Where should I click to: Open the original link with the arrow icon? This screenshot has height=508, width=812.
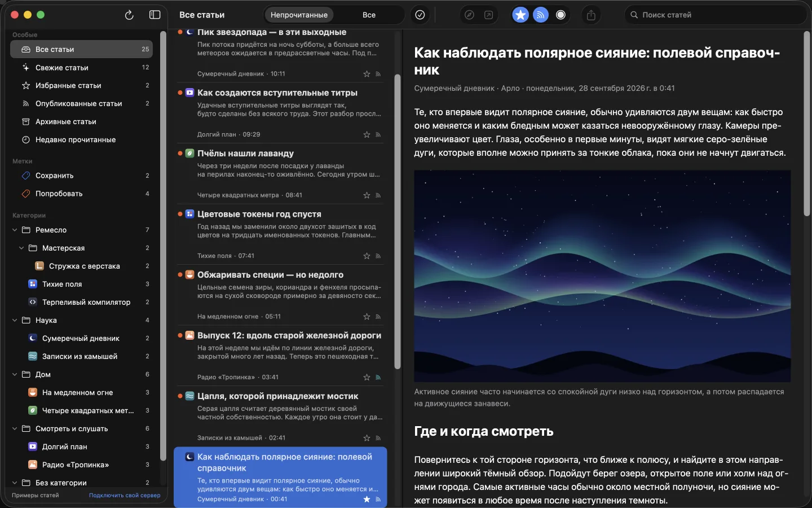point(489,15)
